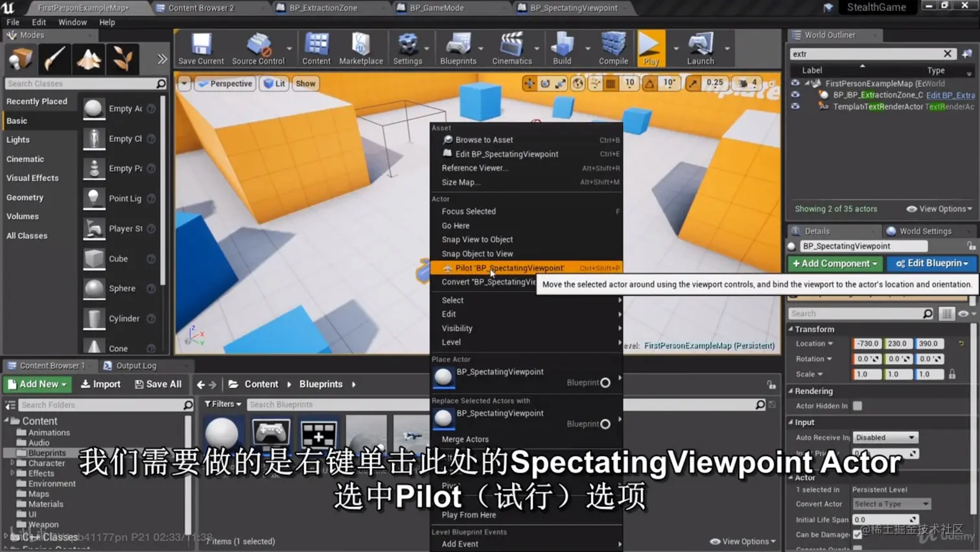This screenshot has height=552, width=980.
Task: Open the Edit Blueprint dropdown
Action: tap(931, 263)
